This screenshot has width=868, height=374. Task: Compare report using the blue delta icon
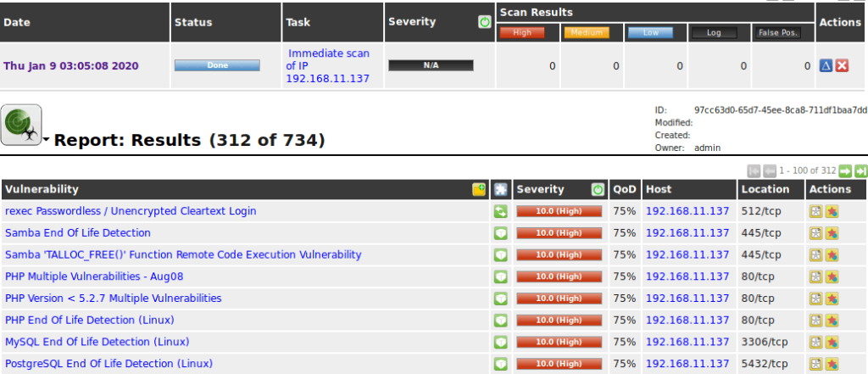[x=826, y=66]
